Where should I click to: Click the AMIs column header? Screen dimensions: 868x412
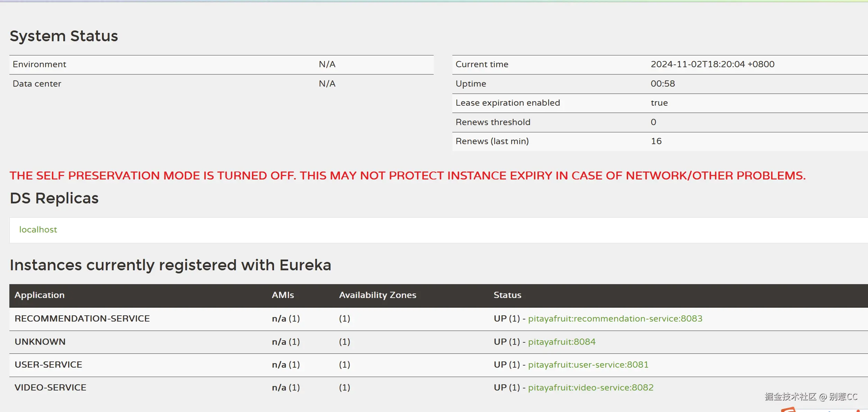pos(282,295)
